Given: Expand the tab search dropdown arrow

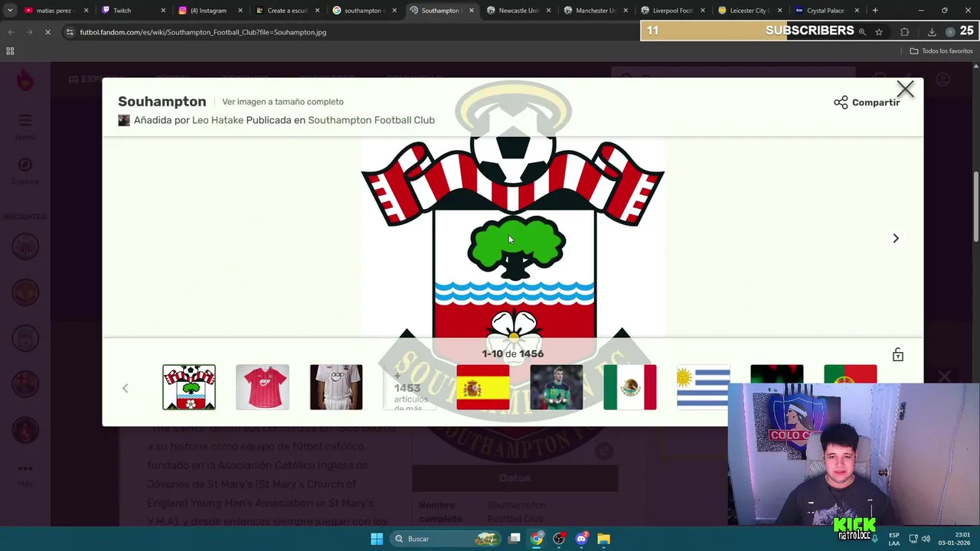Looking at the screenshot, I should (10, 11).
